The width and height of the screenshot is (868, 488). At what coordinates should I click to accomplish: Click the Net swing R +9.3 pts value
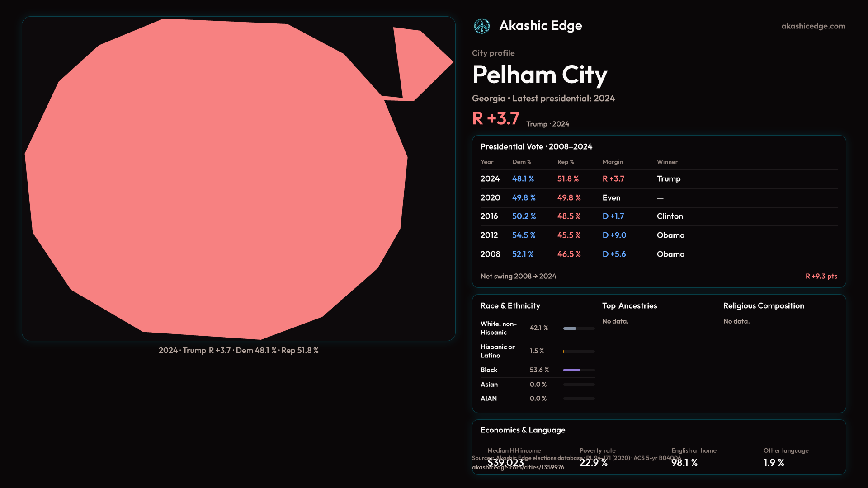point(821,276)
